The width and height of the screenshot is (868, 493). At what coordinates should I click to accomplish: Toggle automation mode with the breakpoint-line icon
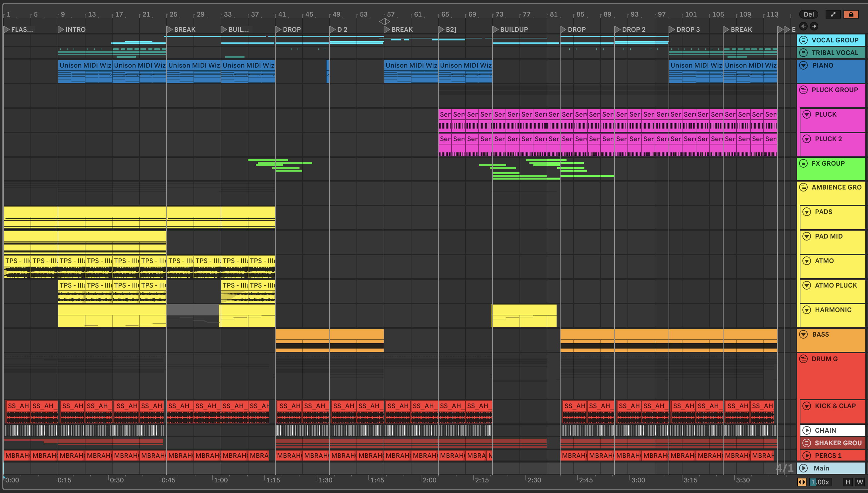[833, 14]
